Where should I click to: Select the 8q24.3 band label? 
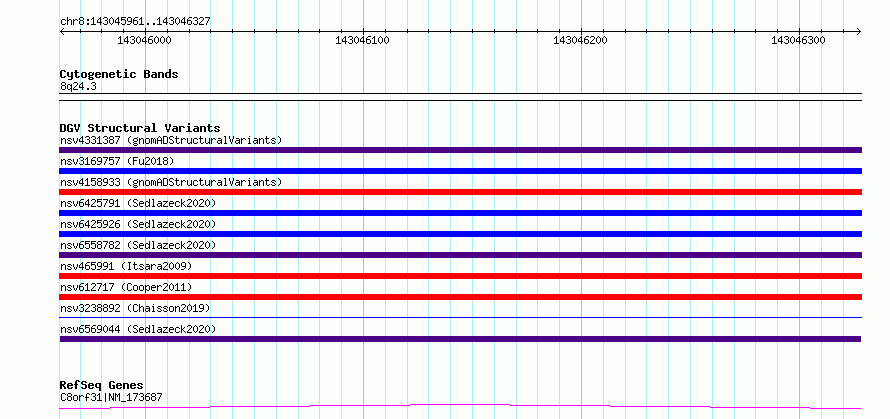(78, 86)
